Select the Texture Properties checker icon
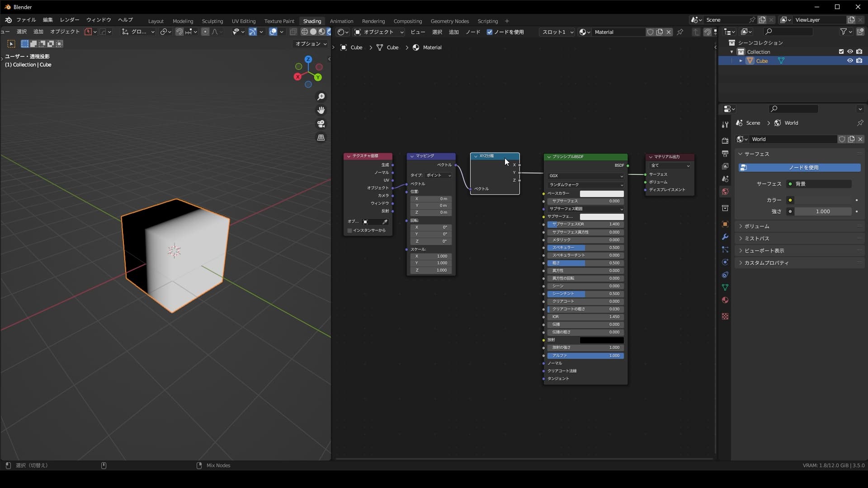 725,316
